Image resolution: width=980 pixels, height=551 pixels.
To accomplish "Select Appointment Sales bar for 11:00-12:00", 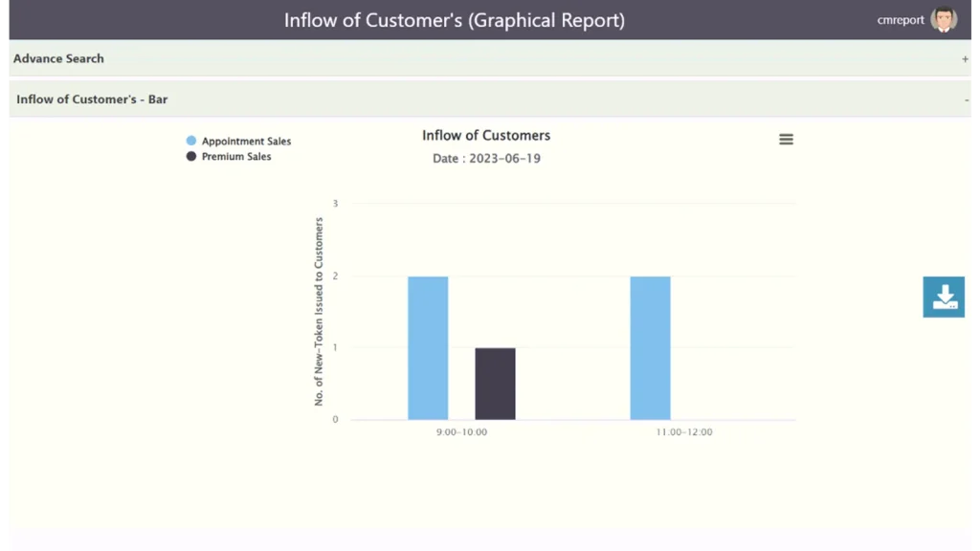I will click(650, 348).
